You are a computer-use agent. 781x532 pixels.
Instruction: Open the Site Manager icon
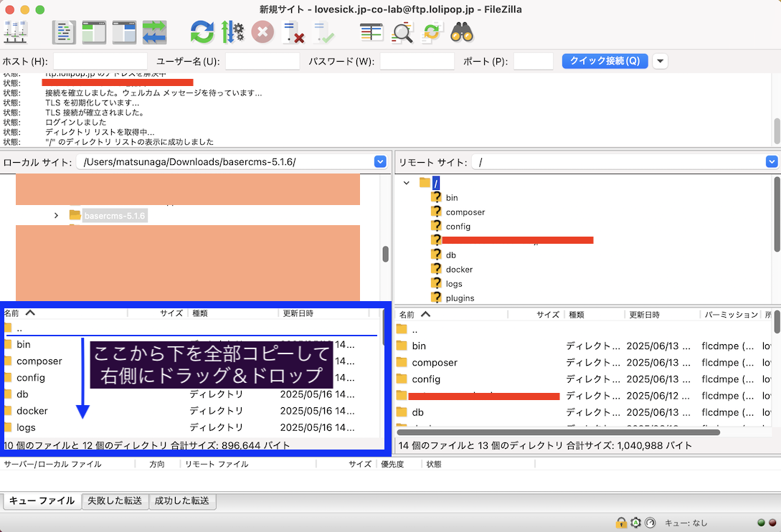click(15, 33)
